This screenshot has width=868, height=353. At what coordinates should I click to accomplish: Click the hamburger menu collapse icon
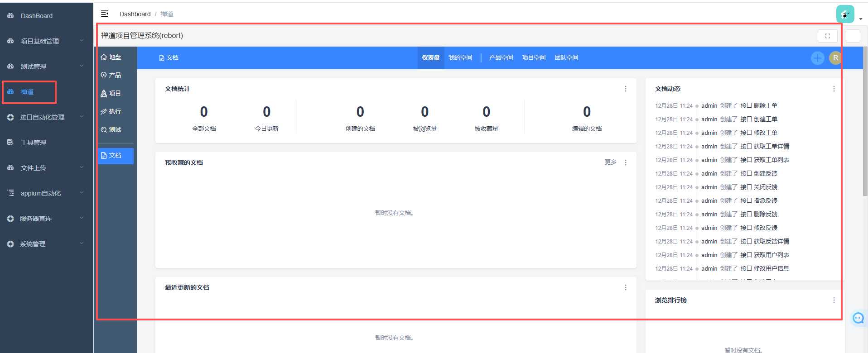[x=105, y=14]
